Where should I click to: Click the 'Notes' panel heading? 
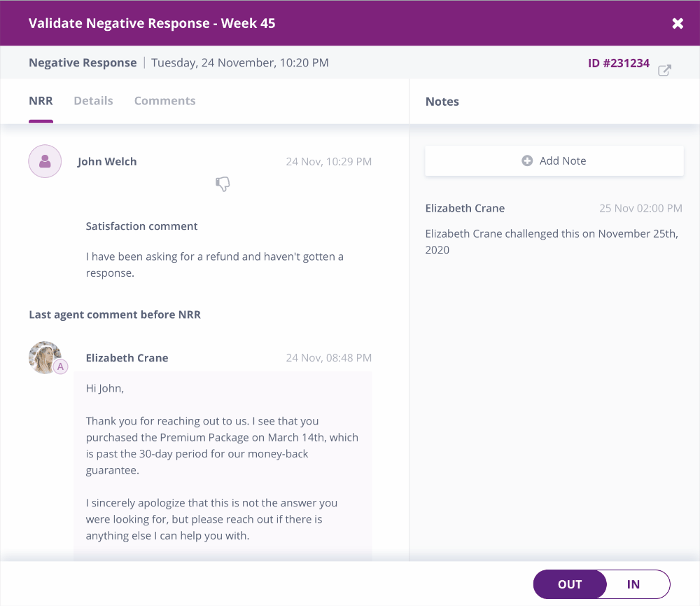pos(442,102)
